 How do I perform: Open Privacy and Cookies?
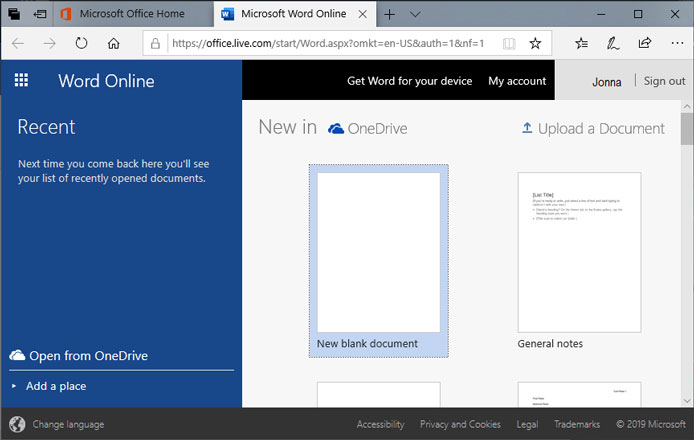[460, 424]
